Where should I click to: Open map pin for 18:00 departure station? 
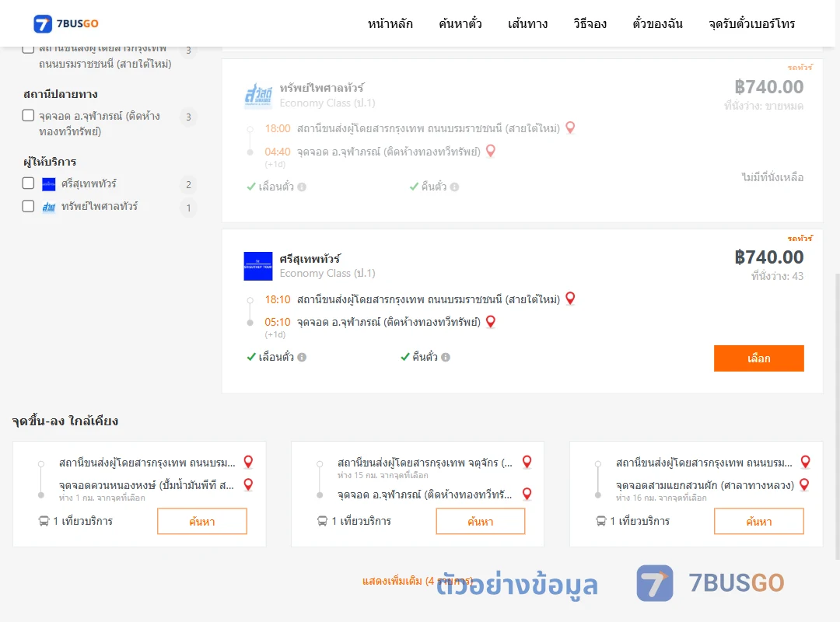coord(571,128)
